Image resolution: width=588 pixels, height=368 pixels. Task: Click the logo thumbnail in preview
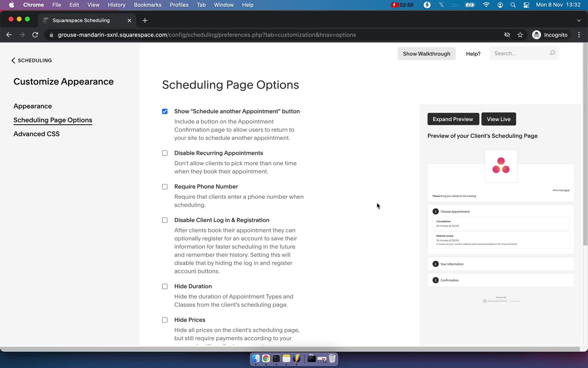pos(501,166)
